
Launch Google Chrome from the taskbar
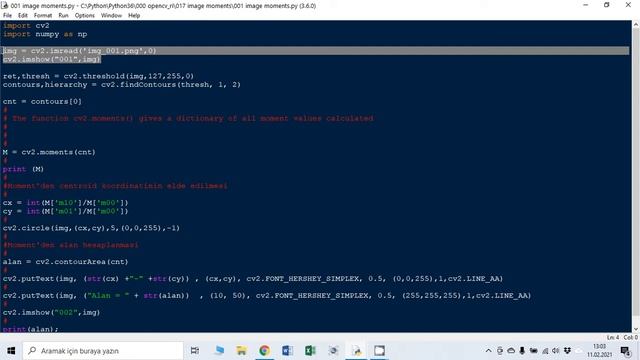click(x=264, y=351)
